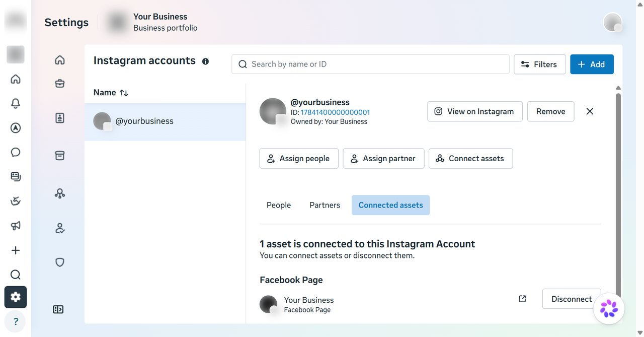Image resolution: width=644 pixels, height=337 pixels.
Task: Open the Facebook Page external link icon
Action: 522,299
